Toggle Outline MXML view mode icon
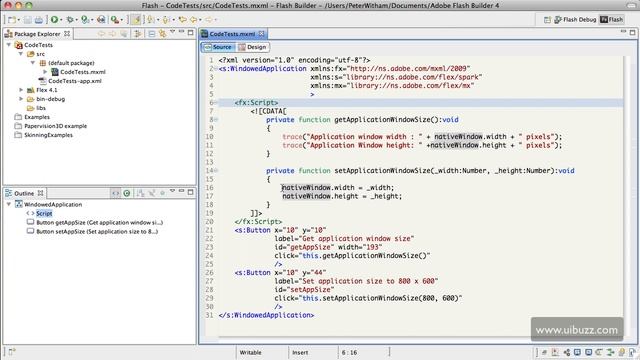 116,193
